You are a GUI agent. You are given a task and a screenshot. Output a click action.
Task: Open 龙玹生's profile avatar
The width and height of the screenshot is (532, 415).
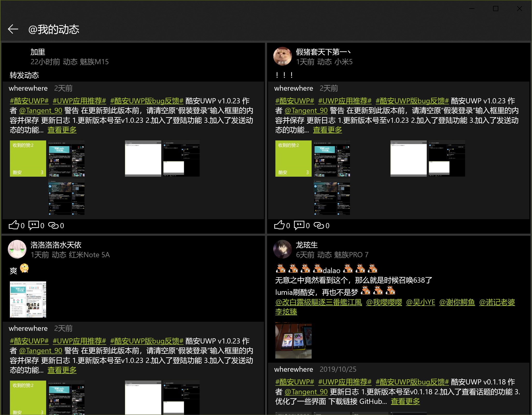[283, 249]
